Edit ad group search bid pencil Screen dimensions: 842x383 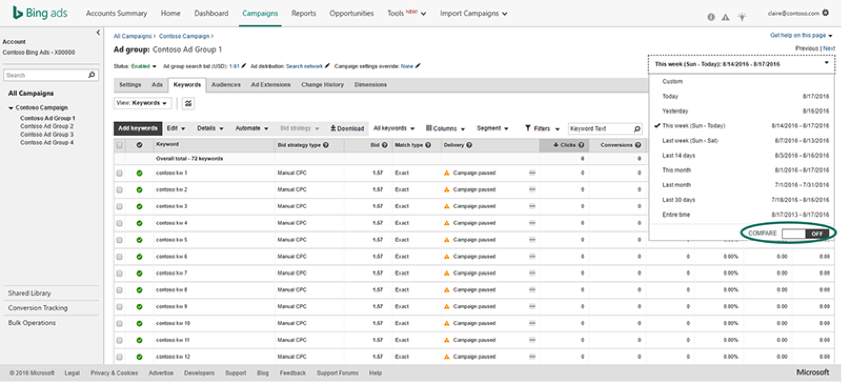tap(244, 66)
